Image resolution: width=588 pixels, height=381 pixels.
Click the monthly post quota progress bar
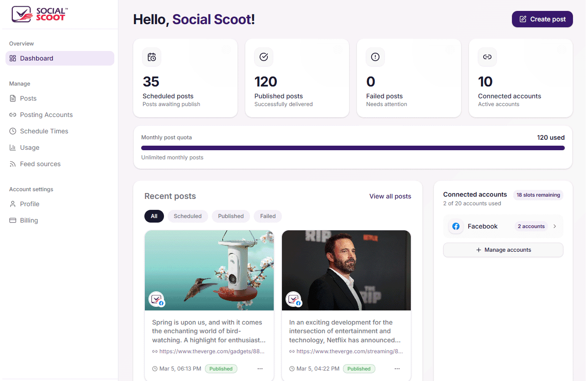pos(353,148)
